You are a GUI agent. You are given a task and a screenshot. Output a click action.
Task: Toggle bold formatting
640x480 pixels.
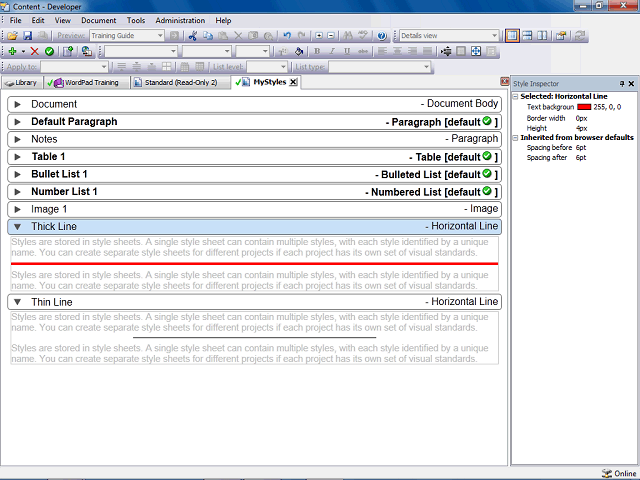coord(317,51)
